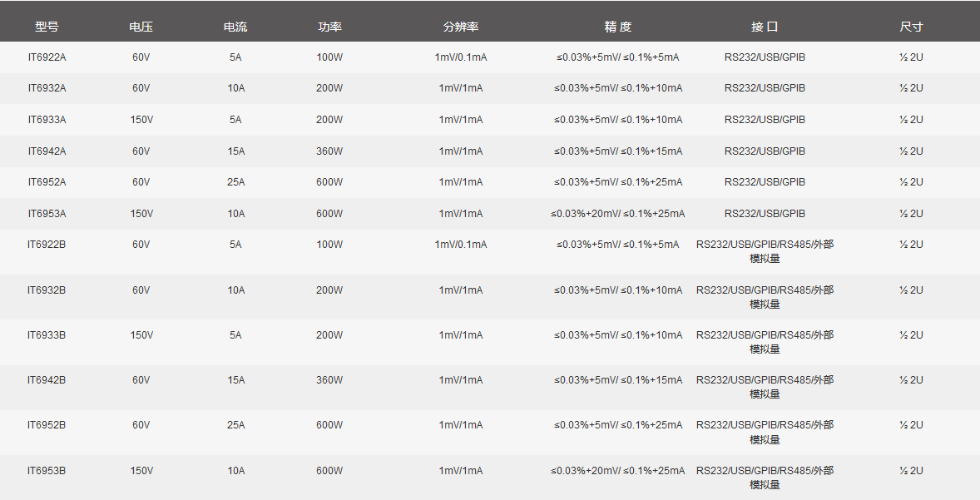Select model cell IT6933A

coord(47,119)
